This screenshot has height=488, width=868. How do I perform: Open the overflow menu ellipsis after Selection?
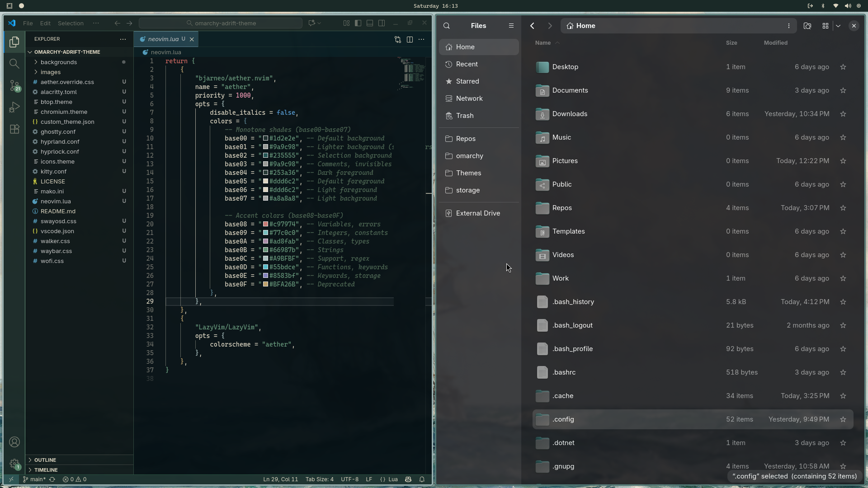(x=96, y=23)
